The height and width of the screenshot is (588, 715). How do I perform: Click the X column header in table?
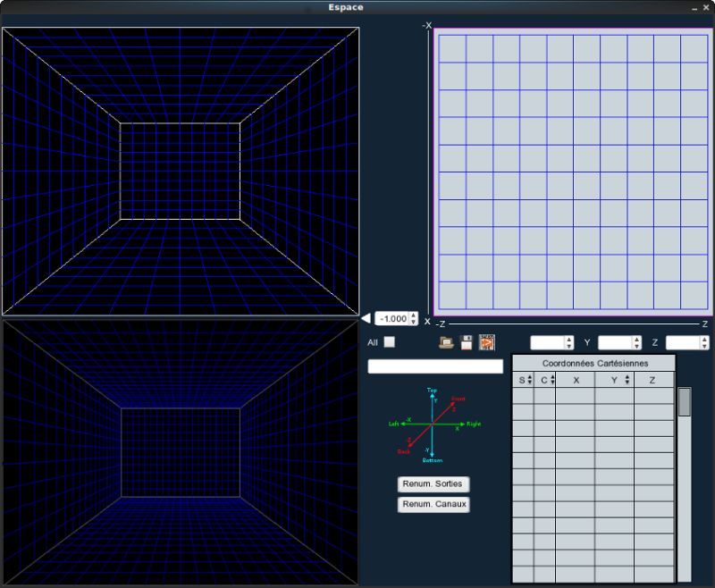tap(576, 380)
